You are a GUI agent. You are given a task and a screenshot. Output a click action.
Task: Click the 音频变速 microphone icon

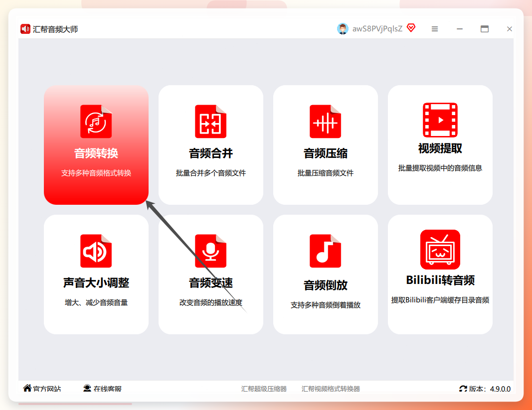211,251
